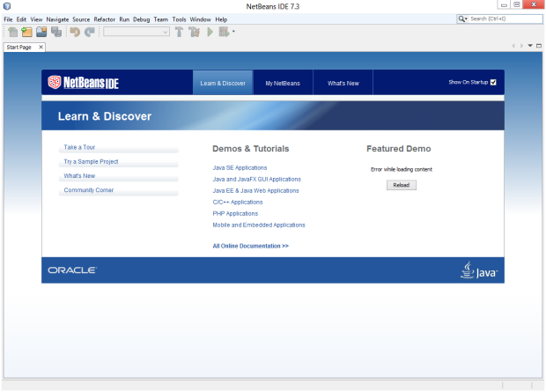This screenshot has height=392, width=546.
Task: Open Java and JavaFX GUI Applications link
Action: 257,179
